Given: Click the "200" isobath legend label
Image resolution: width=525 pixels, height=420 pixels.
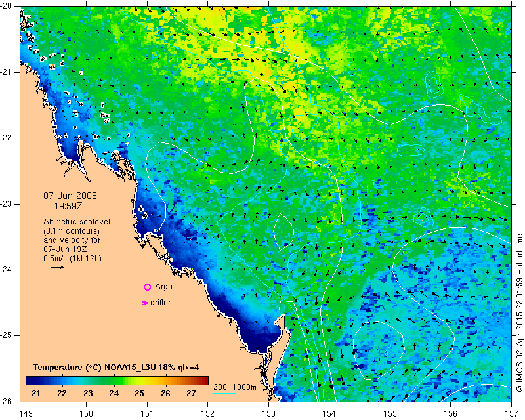Looking at the screenshot, I should (220, 387).
